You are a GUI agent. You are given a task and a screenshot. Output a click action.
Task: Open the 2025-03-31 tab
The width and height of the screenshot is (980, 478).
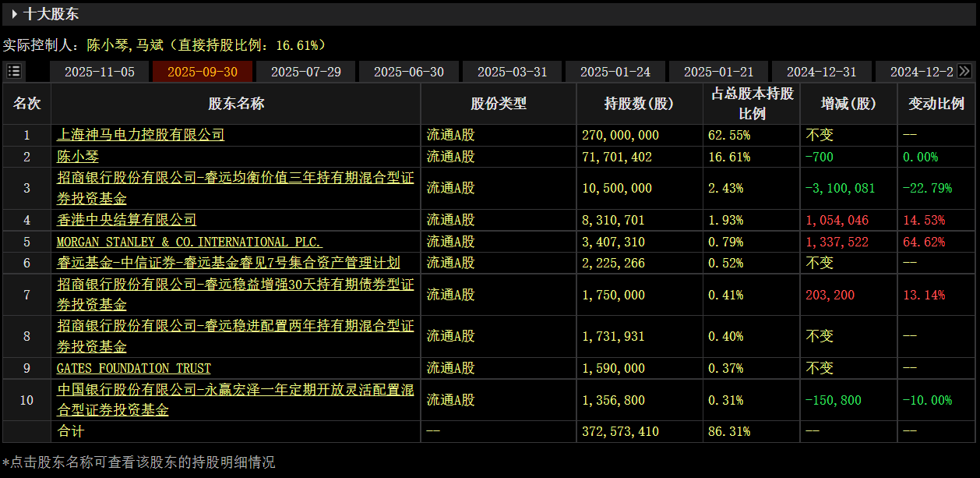coord(512,72)
